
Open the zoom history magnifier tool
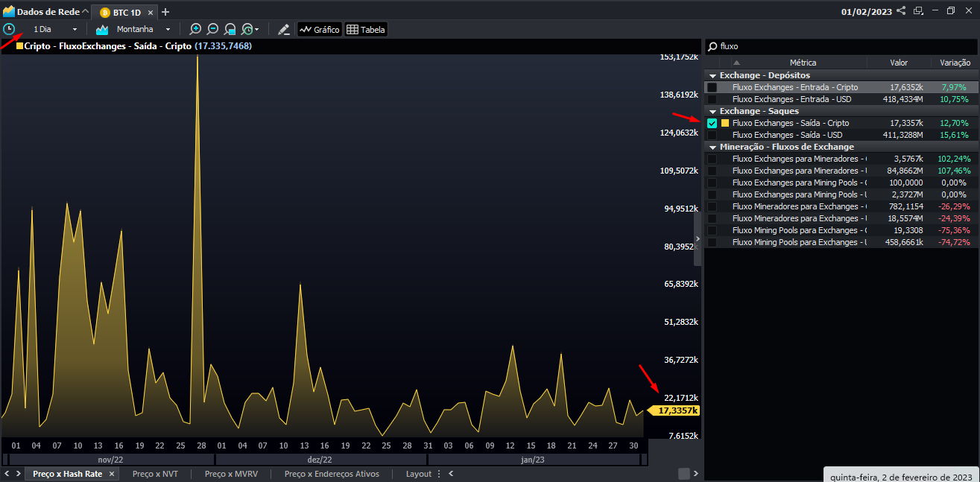(248, 28)
